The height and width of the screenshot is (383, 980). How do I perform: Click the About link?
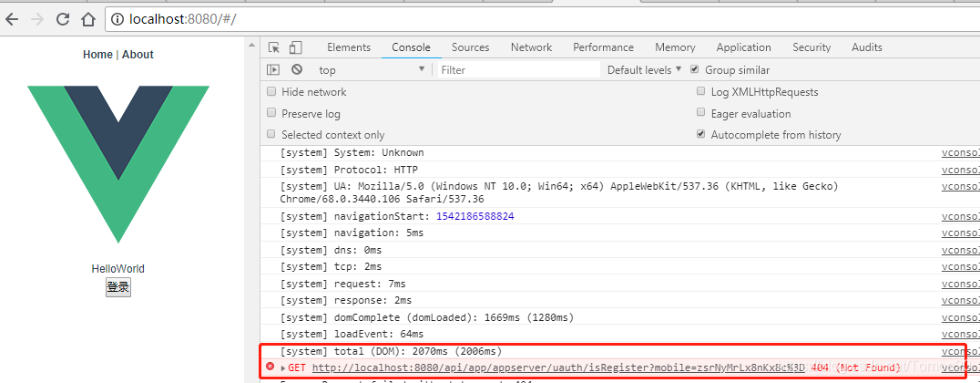click(x=138, y=55)
